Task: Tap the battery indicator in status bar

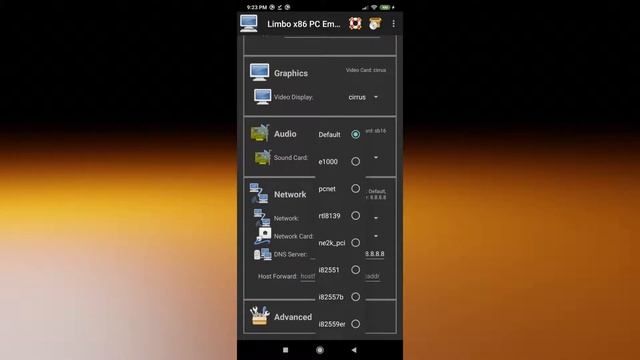Action: pyautogui.click(x=385, y=7)
